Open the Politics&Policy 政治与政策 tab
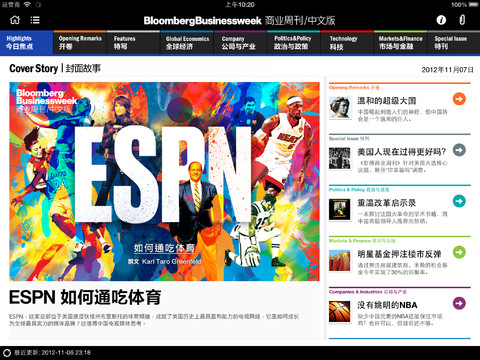The image size is (480, 360). [294, 42]
